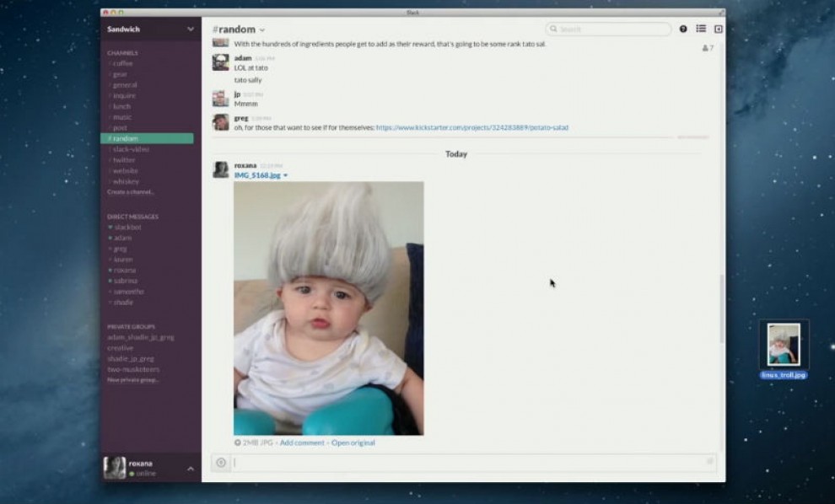
Task: Click the New private group link
Action: [133, 380]
